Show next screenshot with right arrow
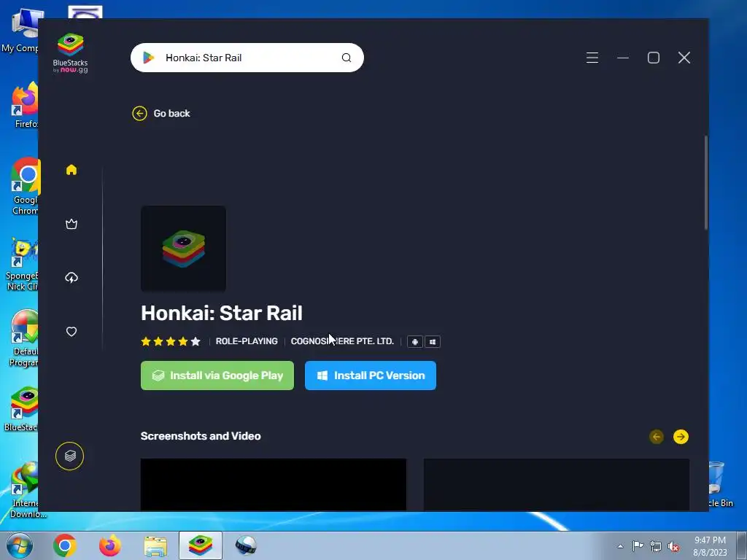The image size is (747, 560). pos(681,437)
